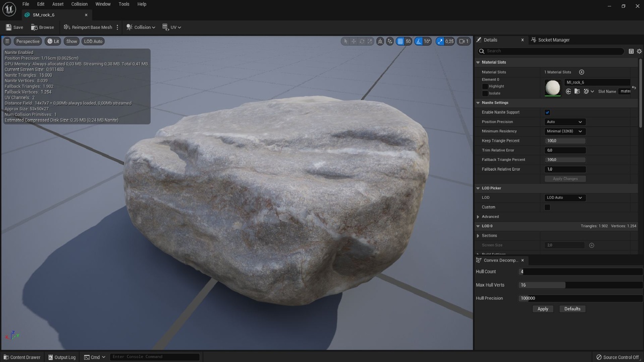Click the MI_rock_6 material thumbnail

(553, 87)
